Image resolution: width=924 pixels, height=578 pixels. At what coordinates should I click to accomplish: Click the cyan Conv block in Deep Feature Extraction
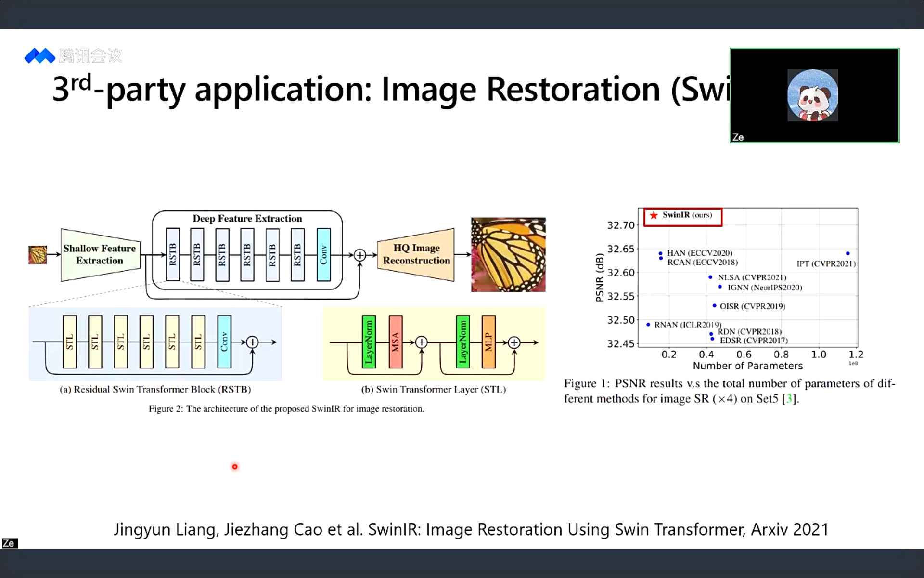[323, 255]
